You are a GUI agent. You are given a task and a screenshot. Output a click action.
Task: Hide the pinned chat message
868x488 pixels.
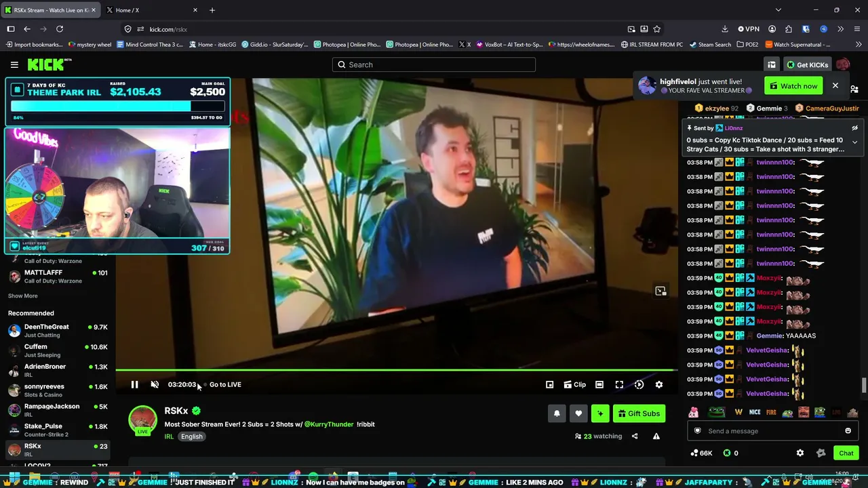pyautogui.click(x=854, y=128)
